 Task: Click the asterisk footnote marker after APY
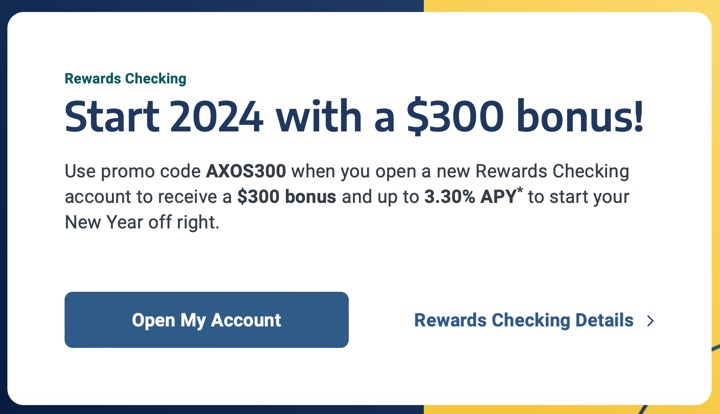point(520,190)
